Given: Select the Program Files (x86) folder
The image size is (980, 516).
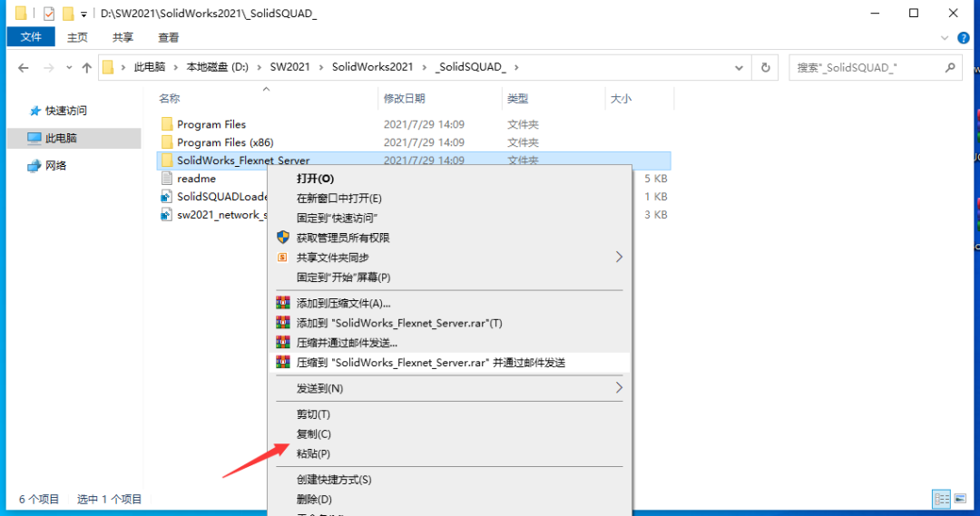Looking at the screenshot, I should tap(225, 141).
